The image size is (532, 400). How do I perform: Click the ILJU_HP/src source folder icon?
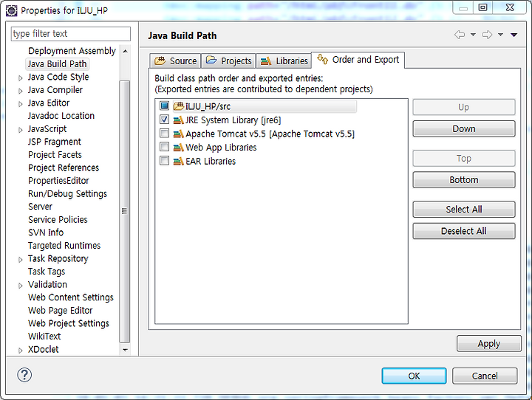pos(179,106)
